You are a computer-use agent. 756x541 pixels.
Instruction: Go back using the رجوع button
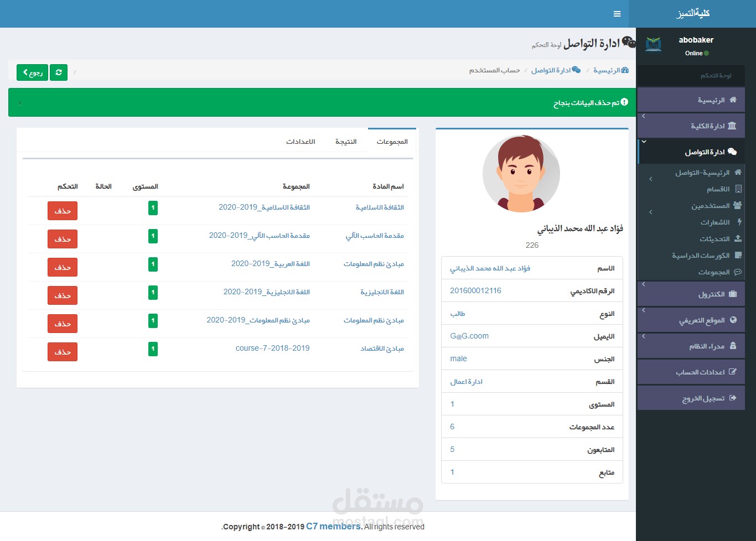(32, 72)
